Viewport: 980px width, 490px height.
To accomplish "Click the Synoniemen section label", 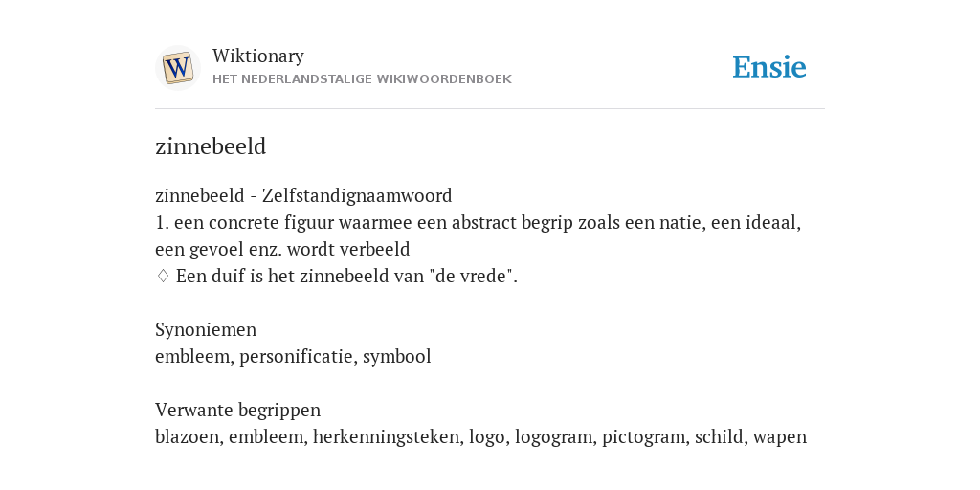I will 206,329.
